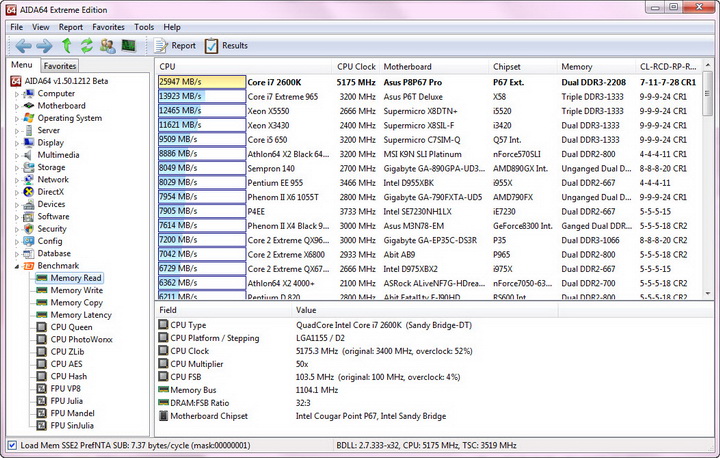Select the Security shield icon in tree

[28, 229]
